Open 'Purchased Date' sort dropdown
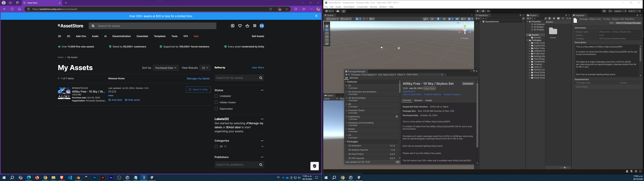Viewport: 644px width, 181px height. click(x=166, y=68)
